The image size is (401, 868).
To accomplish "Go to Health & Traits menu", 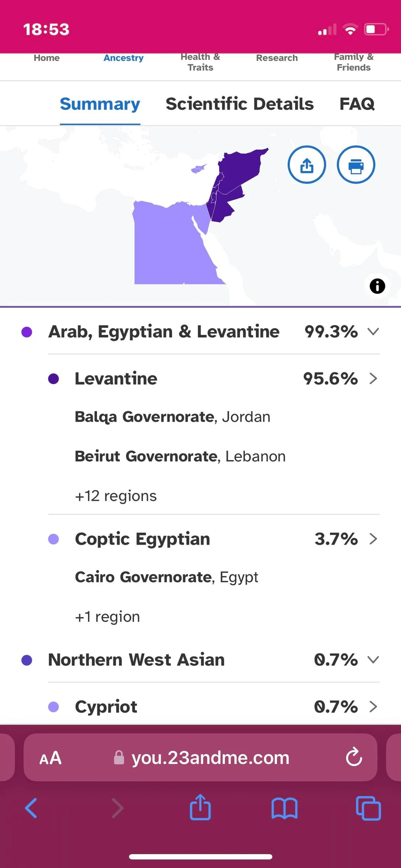I will 200,62.
